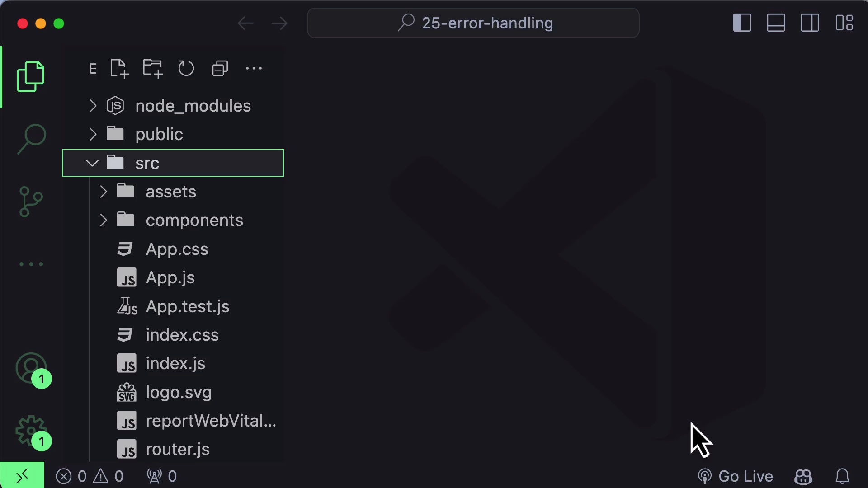Toggle the secondary side bar
Viewport: 868px width, 488px height.
click(x=809, y=23)
